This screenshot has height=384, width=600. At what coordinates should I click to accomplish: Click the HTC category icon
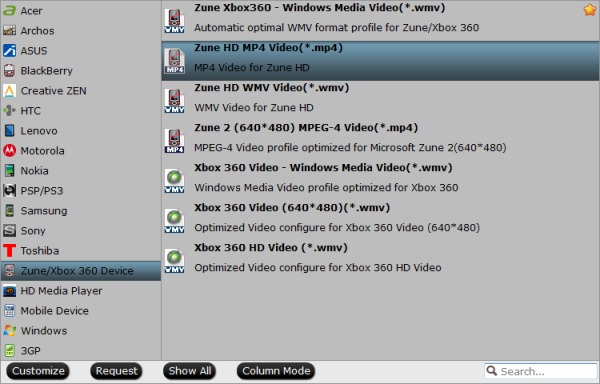pos(9,111)
